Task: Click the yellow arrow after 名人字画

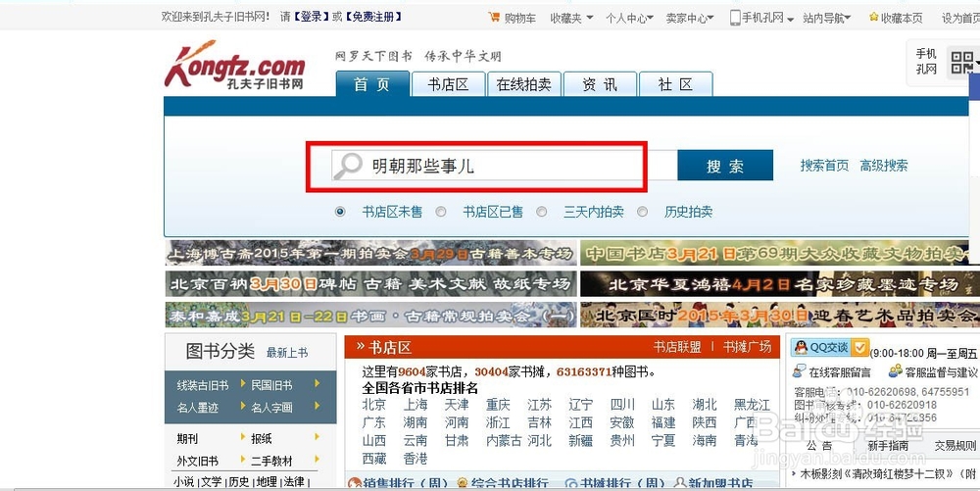Action: tap(318, 406)
